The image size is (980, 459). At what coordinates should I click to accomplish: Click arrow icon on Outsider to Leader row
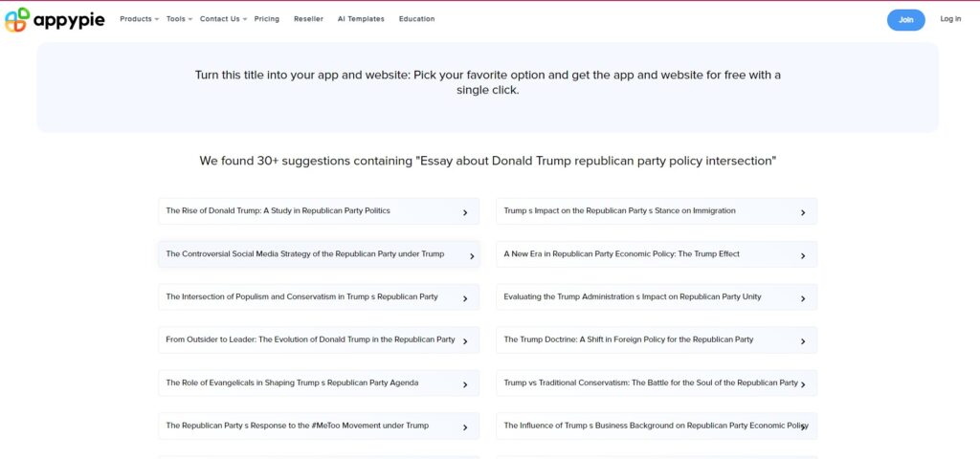pyautogui.click(x=465, y=341)
